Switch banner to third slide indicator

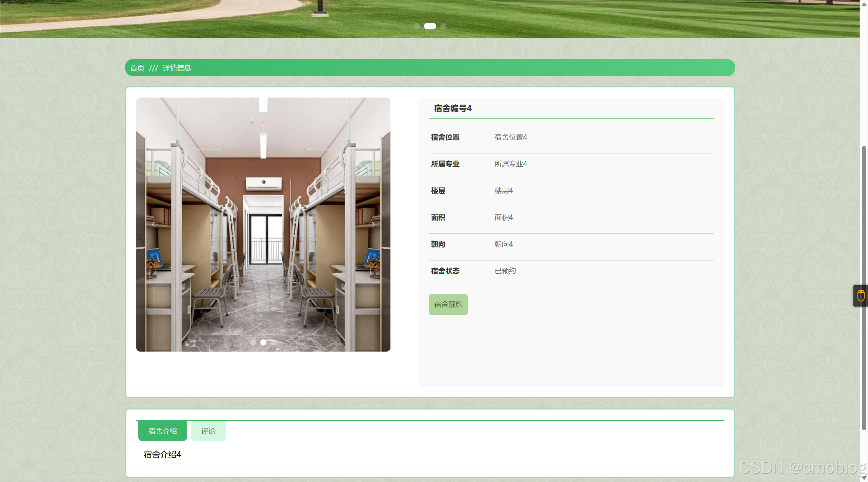(443, 26)
